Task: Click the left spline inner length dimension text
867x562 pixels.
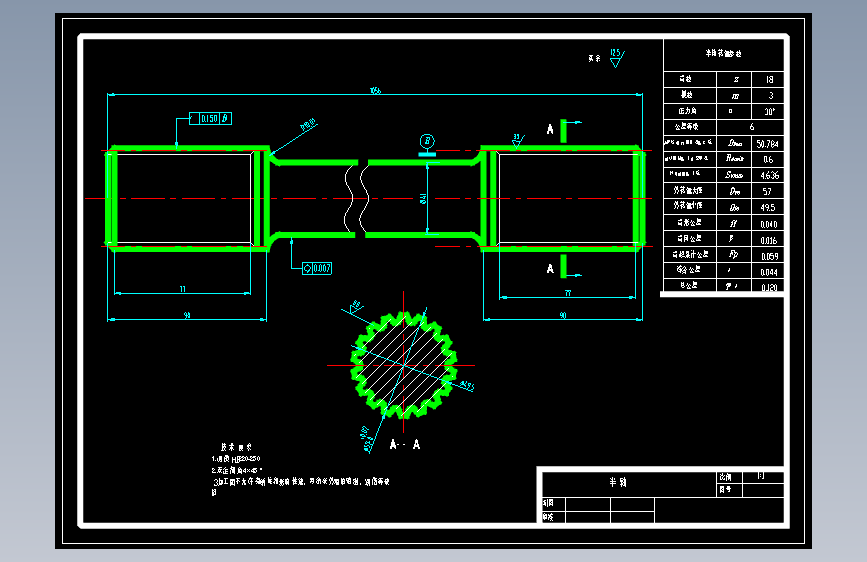Action: (182, 289)
